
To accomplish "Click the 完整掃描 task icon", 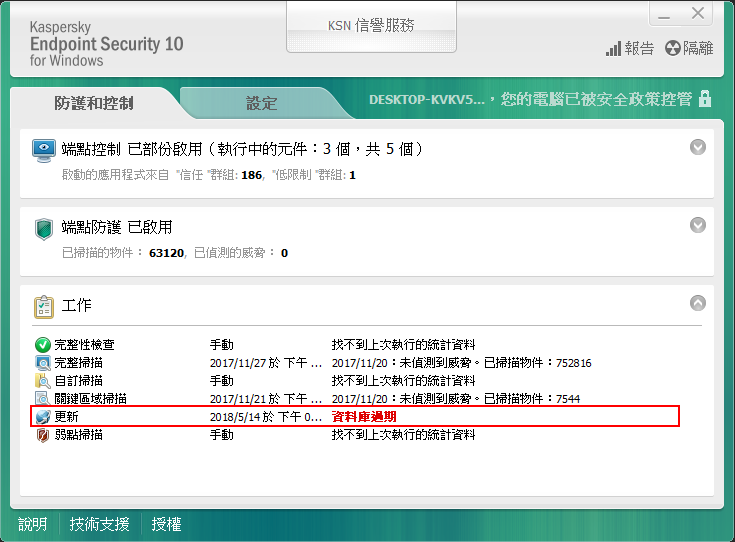I will click(43, 362).
